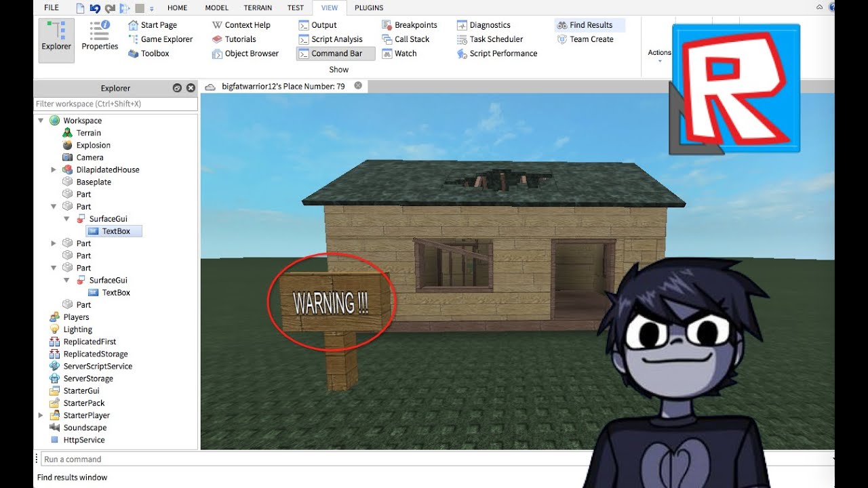The image size is (868, 488).
Task: Select the VIEW ribbon tab
Action: 330,8
